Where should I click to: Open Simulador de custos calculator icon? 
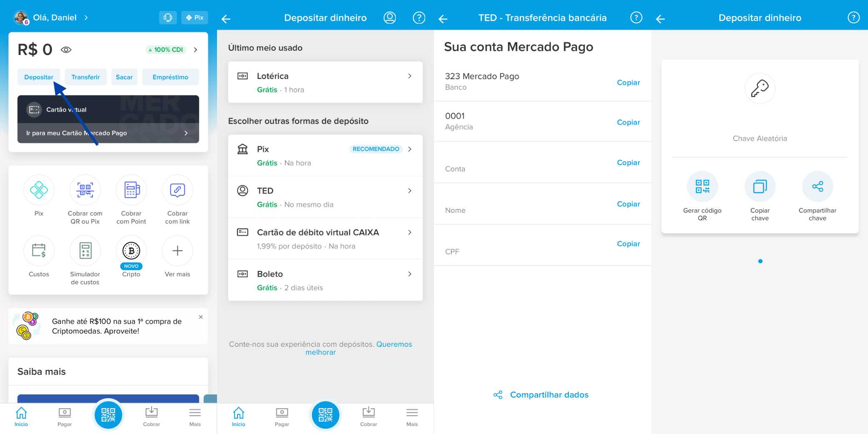click(x=85, y=251)
